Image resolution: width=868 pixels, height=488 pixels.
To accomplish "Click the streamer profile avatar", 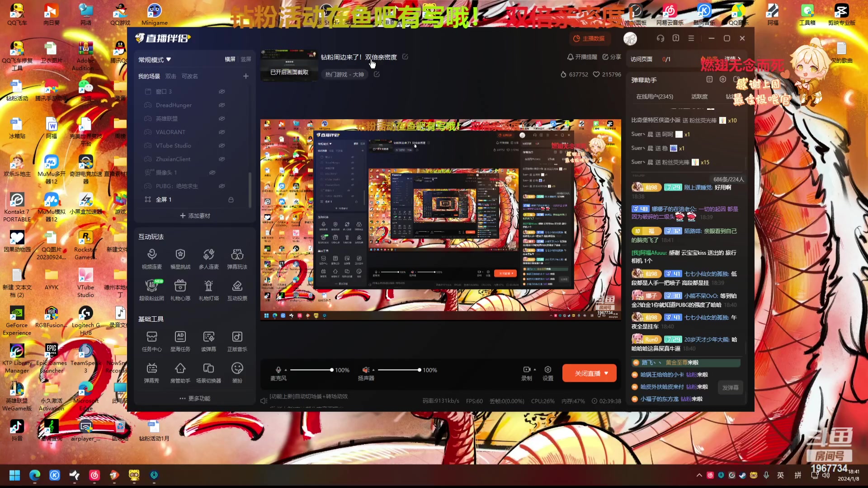I will click(630, 39).
